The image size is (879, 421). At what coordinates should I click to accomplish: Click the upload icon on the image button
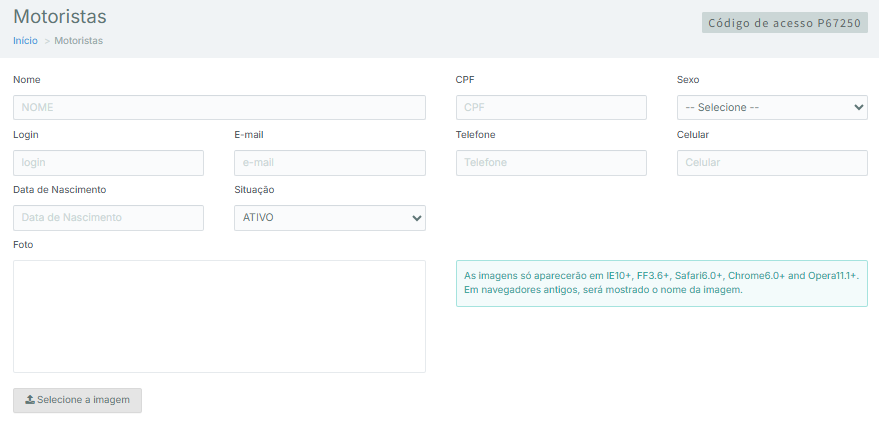coord(29,400)
